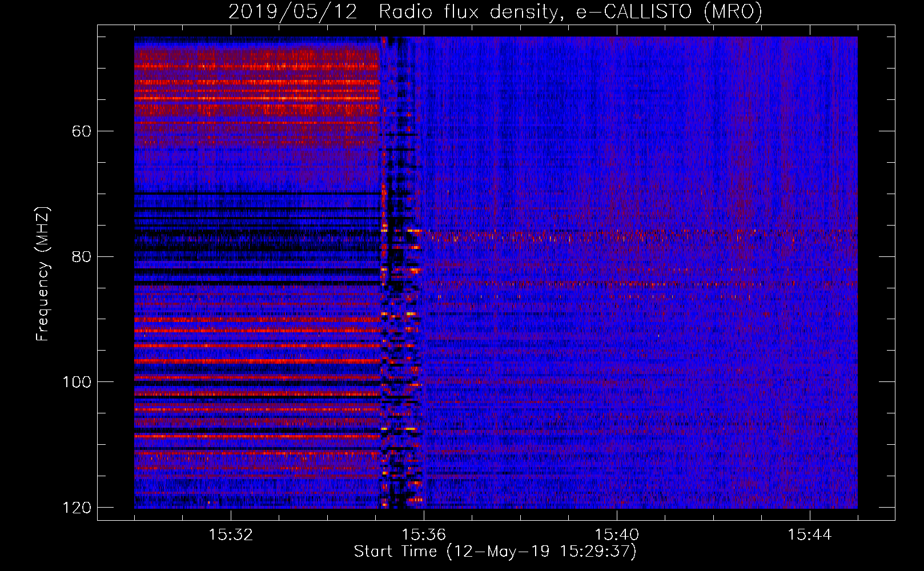Click the 15:40 time tick label
Viewport: 924px width, 571px height.
coord(617,535)
